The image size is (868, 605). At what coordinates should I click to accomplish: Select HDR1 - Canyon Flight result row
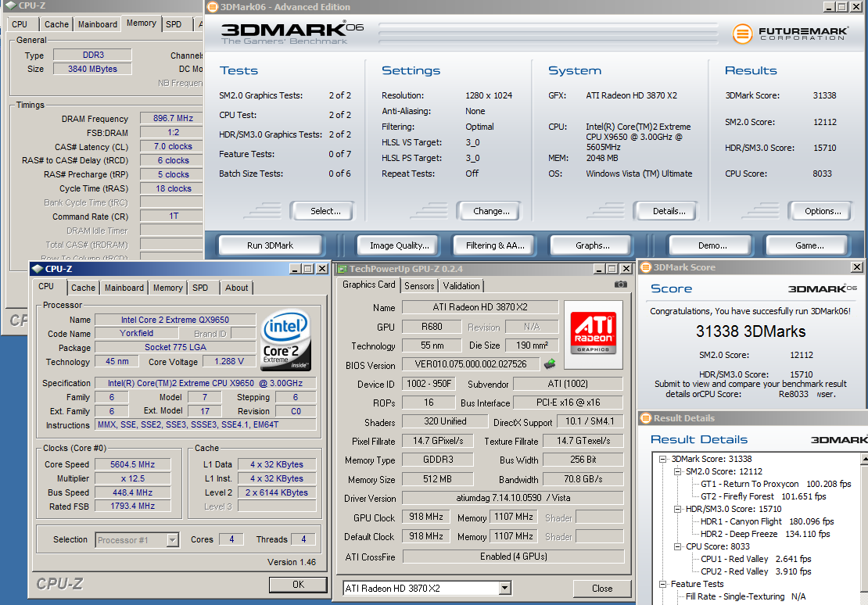(767, 521)
